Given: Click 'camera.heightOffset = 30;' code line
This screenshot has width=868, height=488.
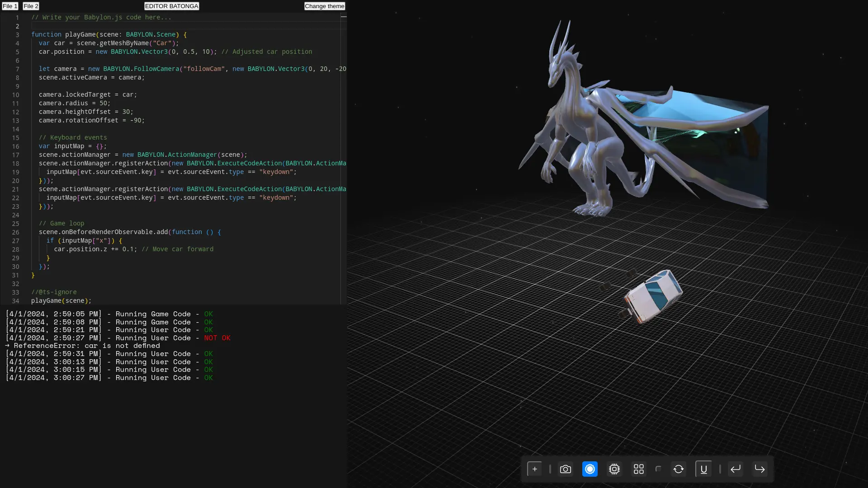Looking at the screenshot, I should [86, 112].
